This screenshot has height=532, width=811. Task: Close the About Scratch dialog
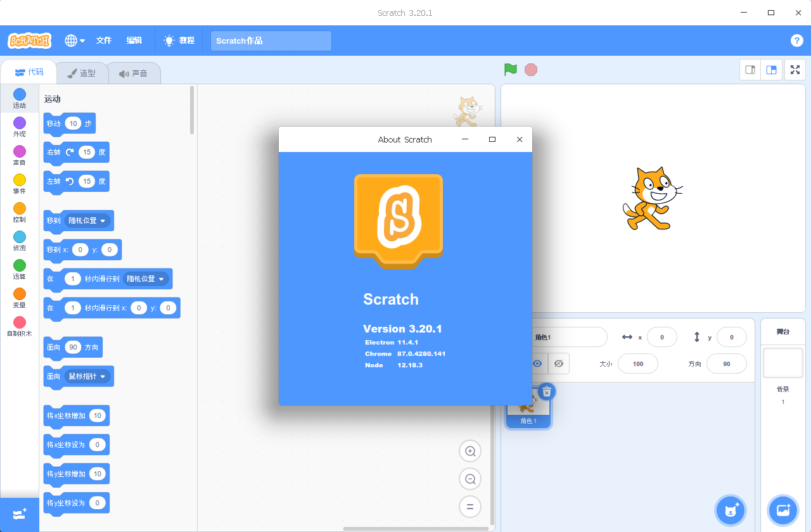click(520, 139)
